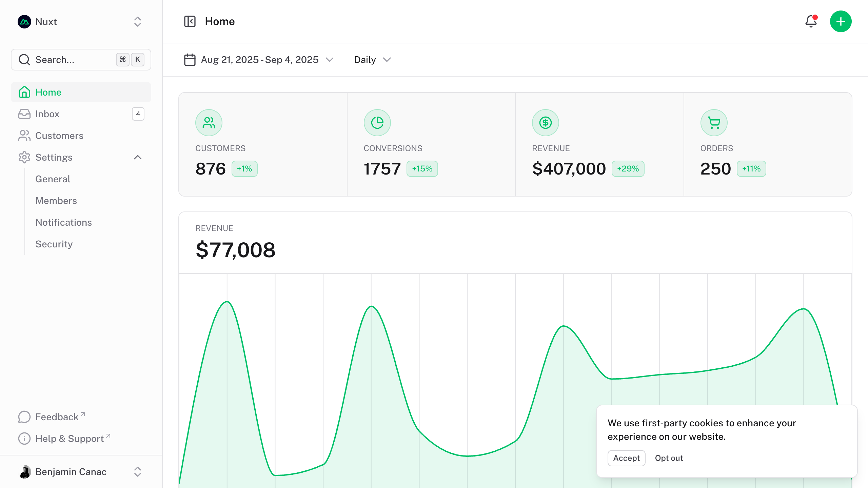Click Benjamin Canac's profile avatar
The height and width of the screenshot is (488, 868).
coord(25,472)
